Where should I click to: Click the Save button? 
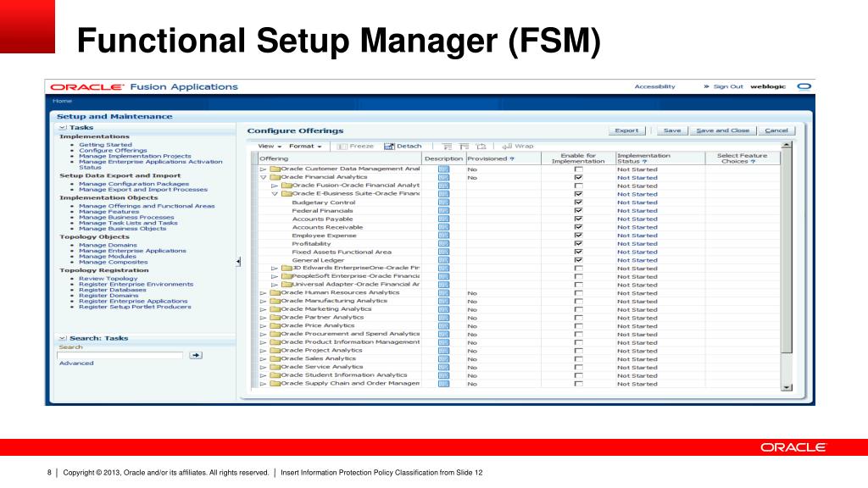(672, 130)
